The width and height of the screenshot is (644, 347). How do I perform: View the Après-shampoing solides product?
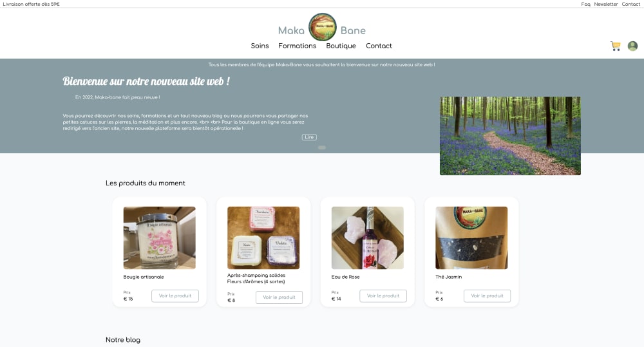click(x=279, y=297)
